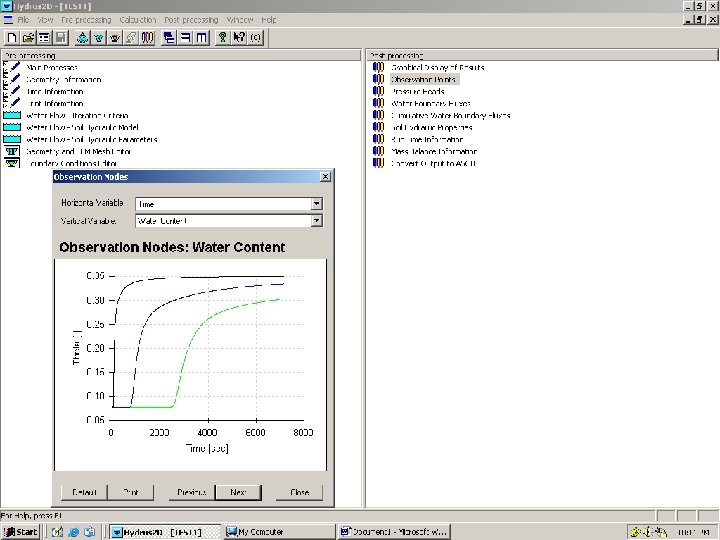Click the Help question mark toolbar icon
720x540 pixels.
[222, 38]
